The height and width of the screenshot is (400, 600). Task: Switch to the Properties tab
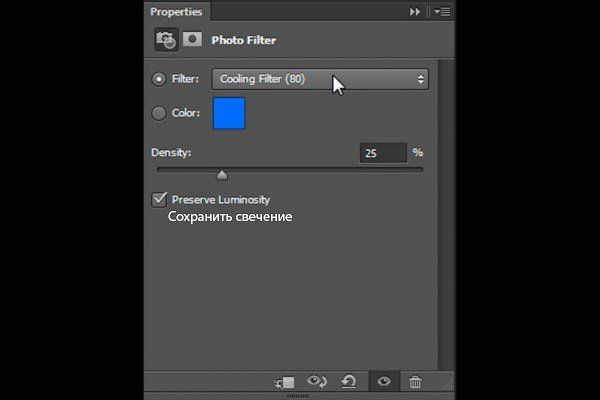click(x=176, y=12)
